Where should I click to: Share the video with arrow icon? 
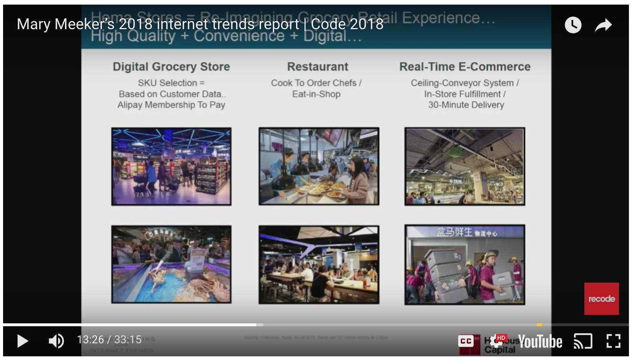click(x=603, y=25)
